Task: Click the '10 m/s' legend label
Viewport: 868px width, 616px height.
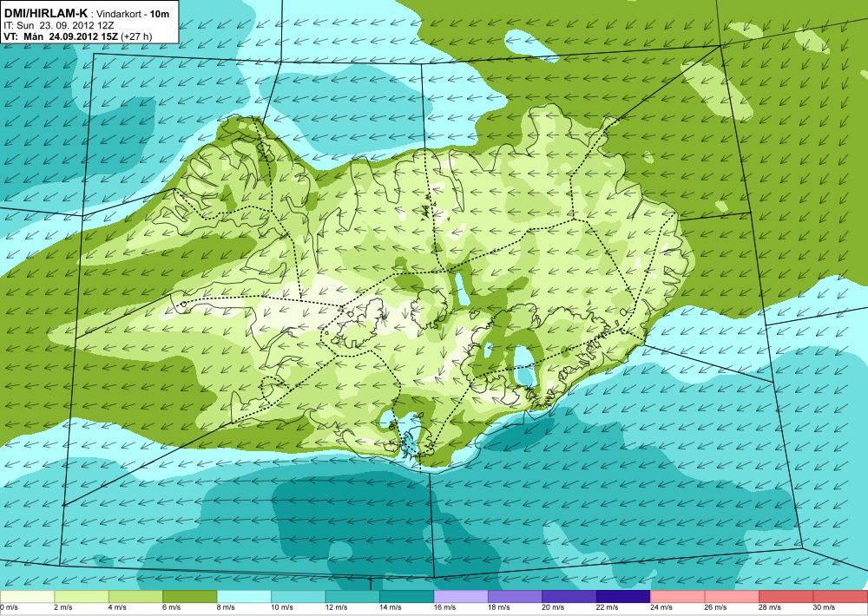Action: (x=282, y=607)
